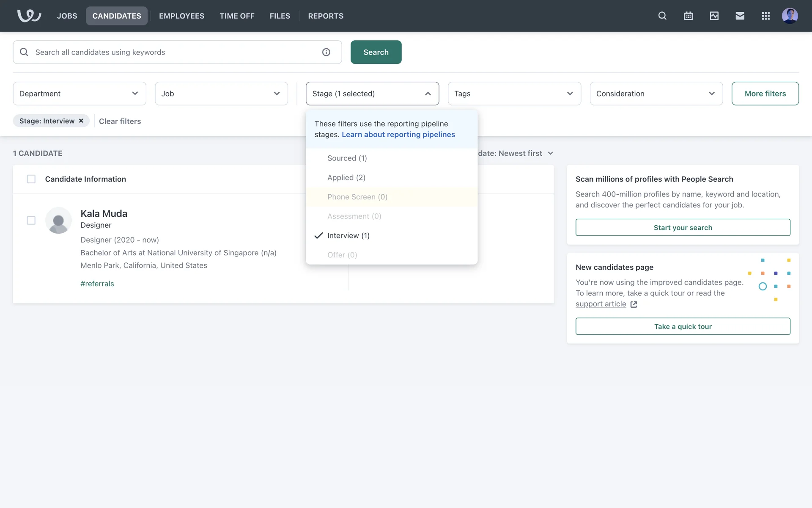Remove the Stage: Interview filter chip
The image size is (812, 508).
(x=81, y=121)
